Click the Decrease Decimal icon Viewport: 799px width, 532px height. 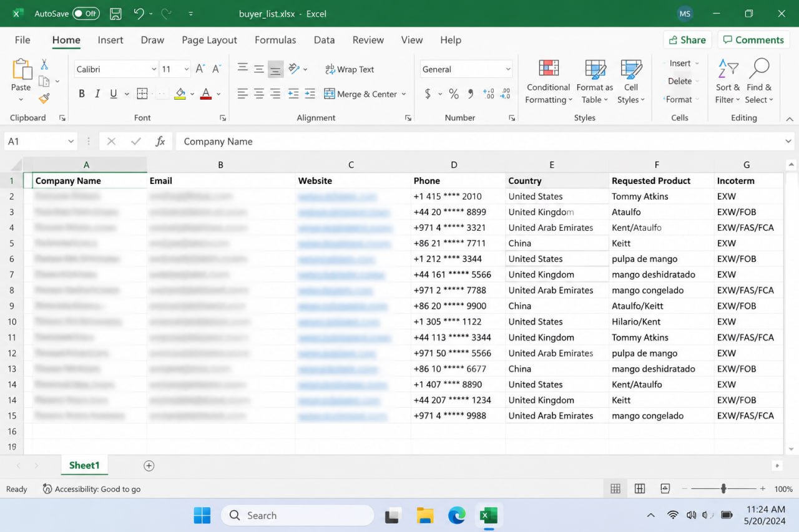[x=507, y=94]
